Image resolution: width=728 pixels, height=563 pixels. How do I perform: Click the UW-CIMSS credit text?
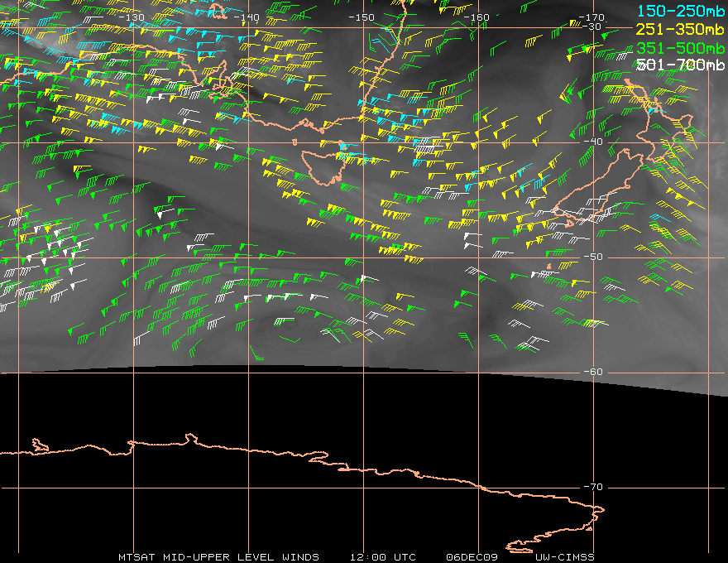pyautogui.click(x=564, y=556)
